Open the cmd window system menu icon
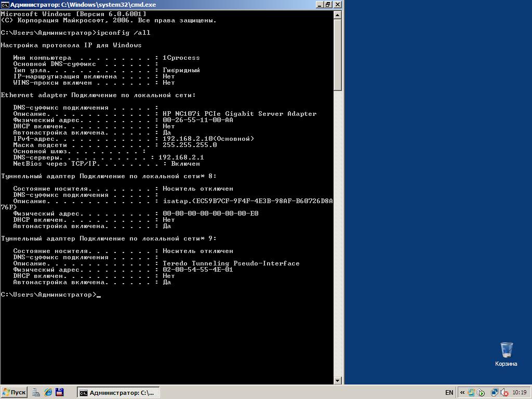The height and width of the screenshot is (399, 532). coord(5,4)
